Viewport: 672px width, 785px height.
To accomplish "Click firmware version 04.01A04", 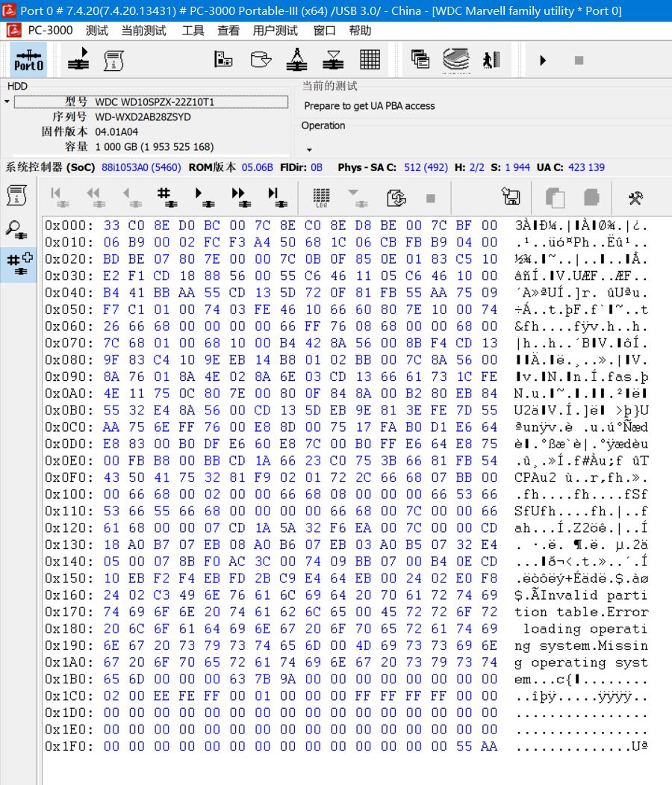I will click(x=116, y=132).
